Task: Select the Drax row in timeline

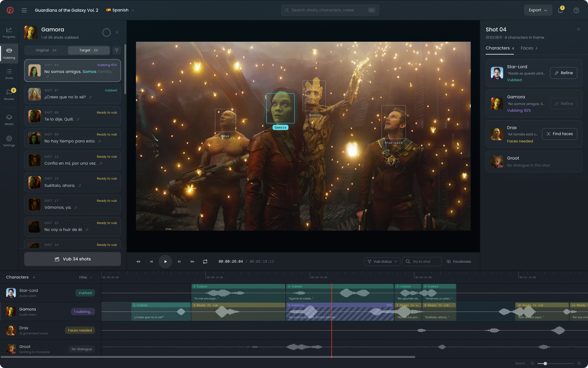Action: 51,330
